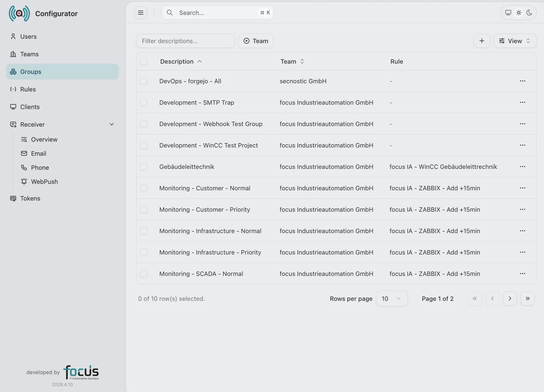Open row actions for Development - WinCC Test Project
The width and height of the screenshot is (544, 392).
point(523,145)
